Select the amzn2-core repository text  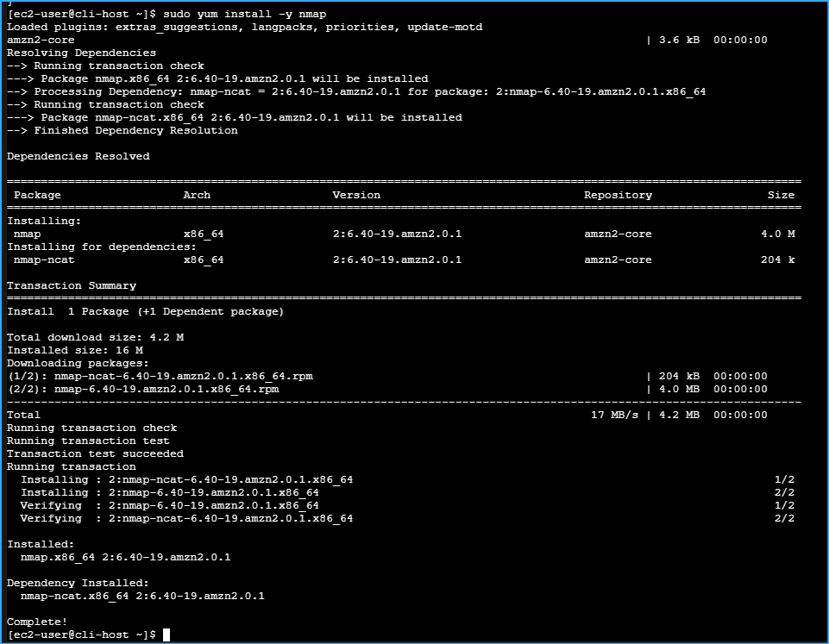tap(610, 234)
